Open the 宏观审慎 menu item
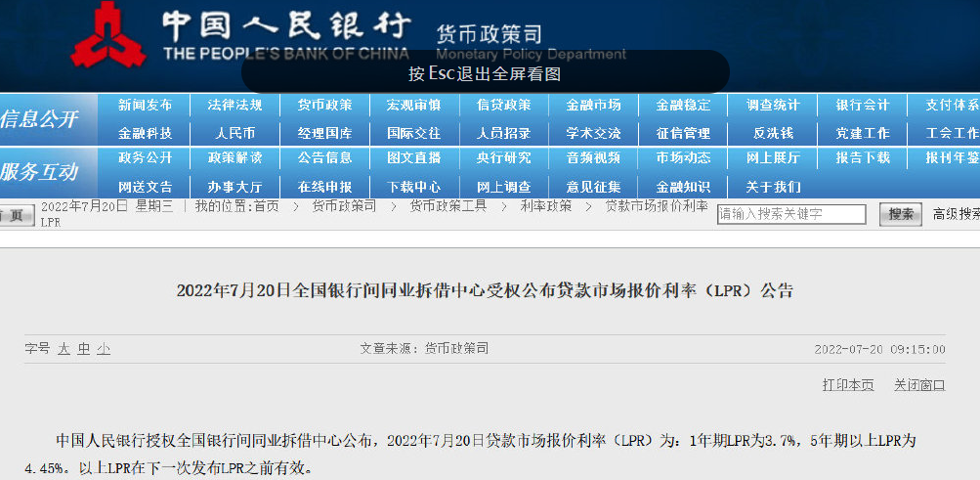 pos(413,105)
